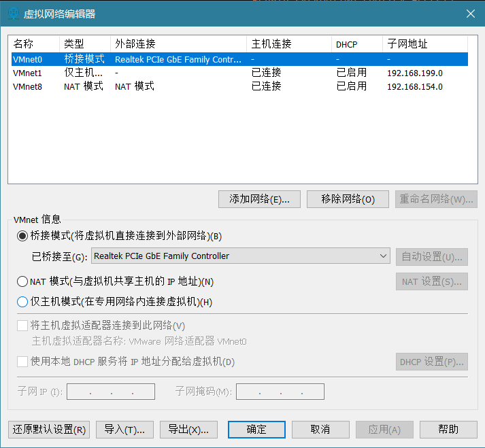Click the 子网掩码 input field

280,392
